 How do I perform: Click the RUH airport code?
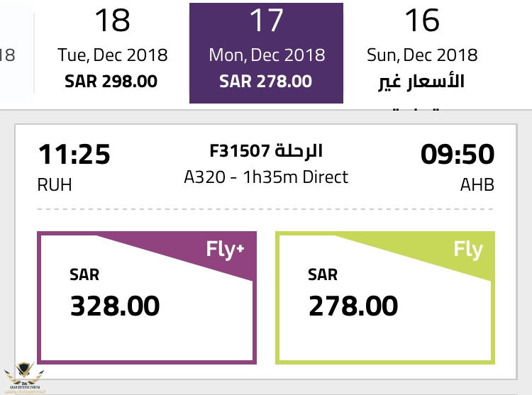coord(55,185)
